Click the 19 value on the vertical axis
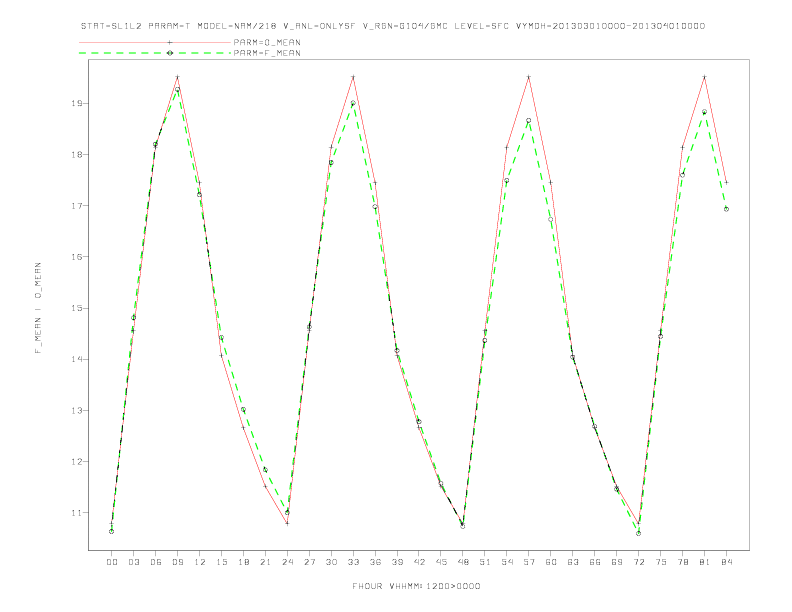 pyautogui.click(x=77, y=103)
